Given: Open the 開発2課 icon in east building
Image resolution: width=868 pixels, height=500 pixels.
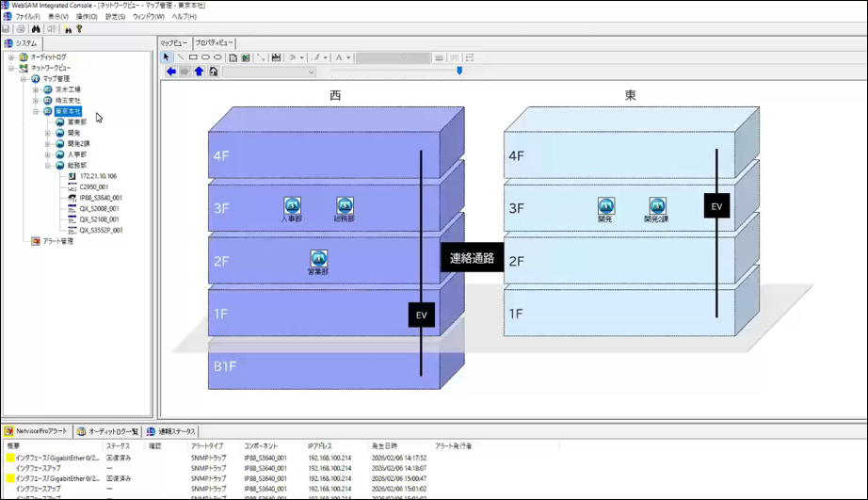Looking at the screenshot, I should 657,206.
